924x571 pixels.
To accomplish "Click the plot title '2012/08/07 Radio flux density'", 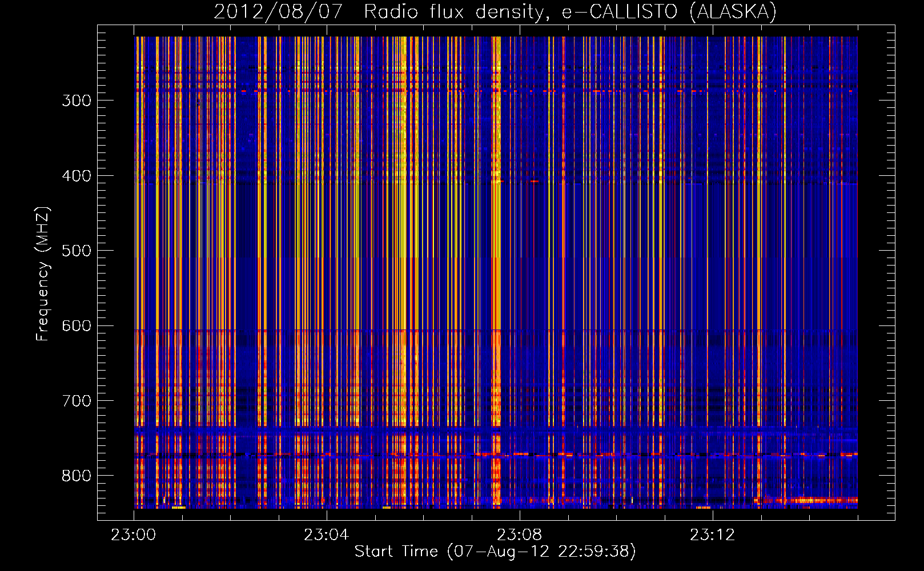I will point(495,12).
